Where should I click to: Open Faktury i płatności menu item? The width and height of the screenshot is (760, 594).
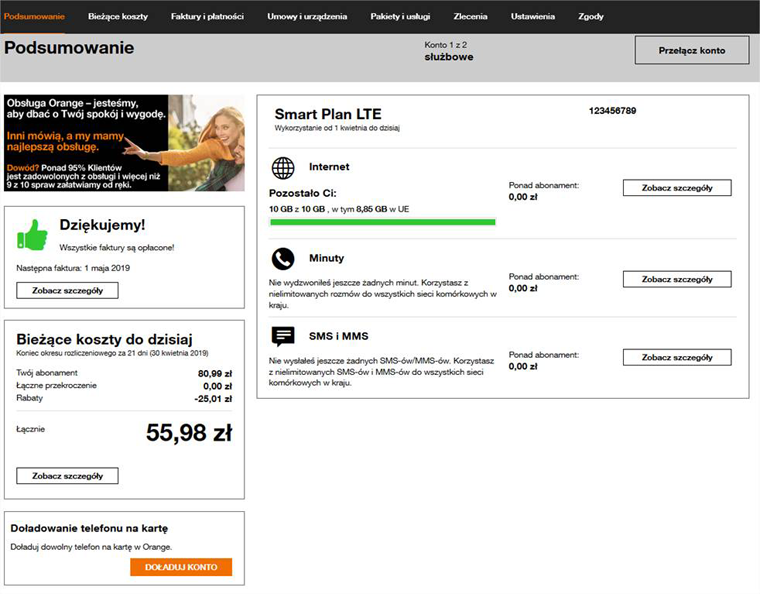pyautogui.click(x=209, y=17)
